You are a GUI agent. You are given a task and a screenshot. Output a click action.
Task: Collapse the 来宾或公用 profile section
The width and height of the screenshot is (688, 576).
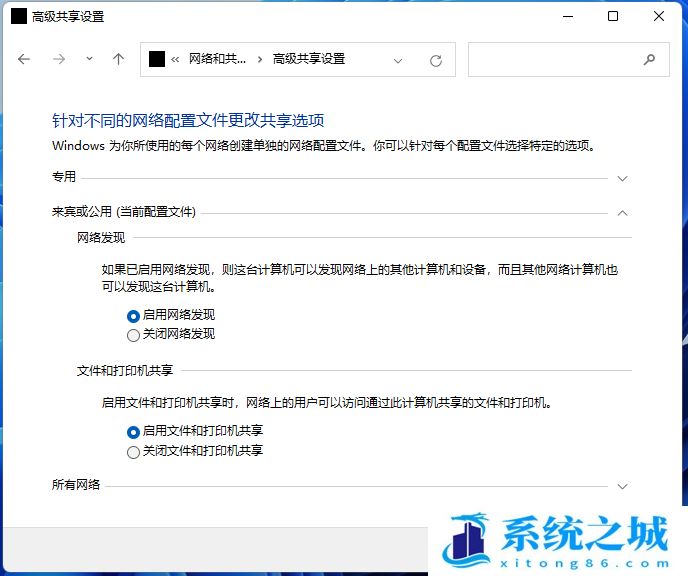point(622,212)
